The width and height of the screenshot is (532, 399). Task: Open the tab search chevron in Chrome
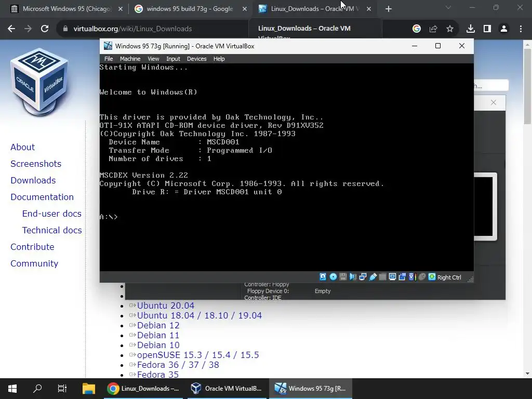click(x=448, y=7)
